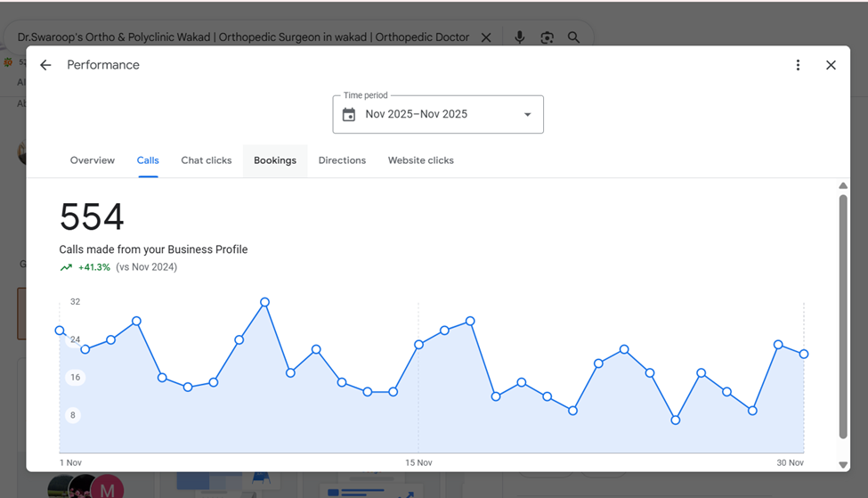868x498 pixels.
Task: Click the 1 Nov first data point
Action: click(60, 331)
